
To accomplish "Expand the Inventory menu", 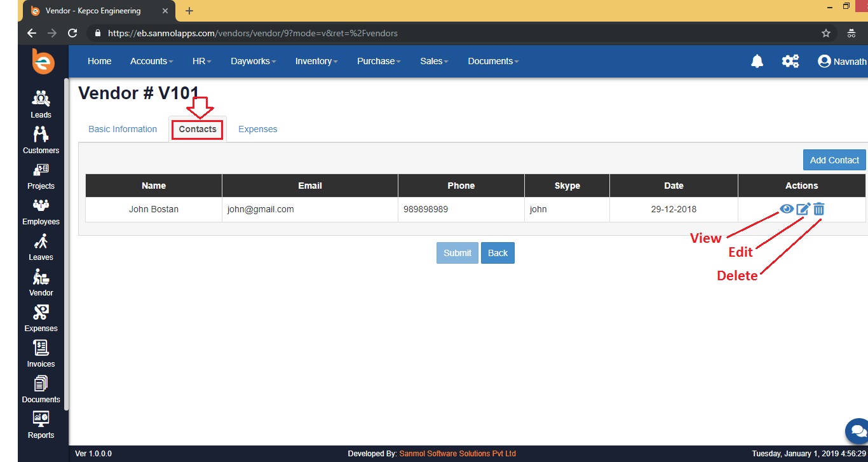I will (316, 61).
